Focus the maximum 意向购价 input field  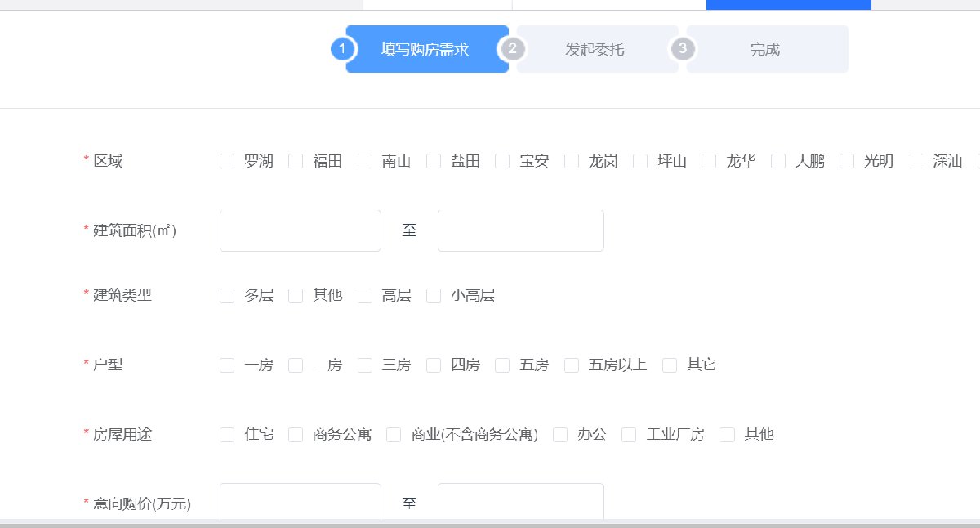point(520,502)
